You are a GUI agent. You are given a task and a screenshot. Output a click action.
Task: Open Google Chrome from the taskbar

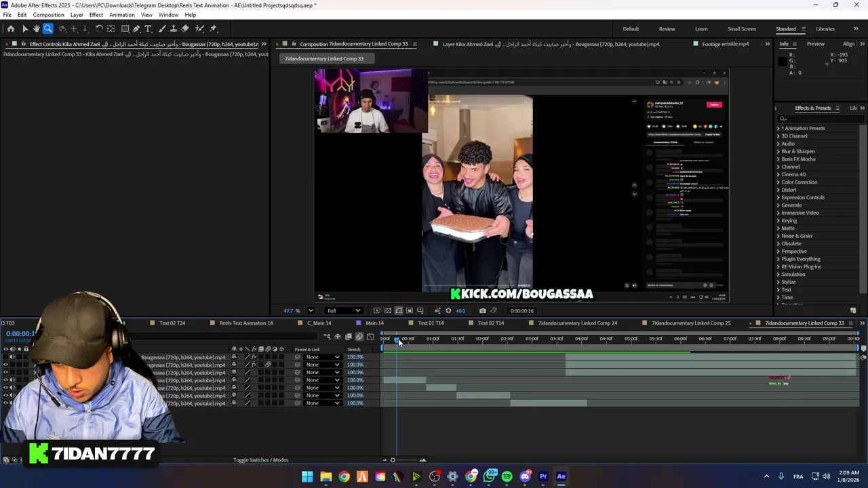pyautogui.click(x=344, y=476)
